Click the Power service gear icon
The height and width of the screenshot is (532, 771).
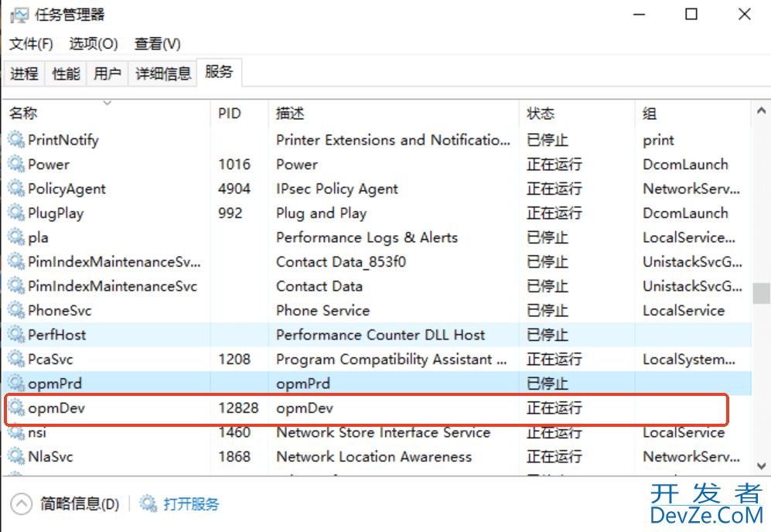coord(16,164)
